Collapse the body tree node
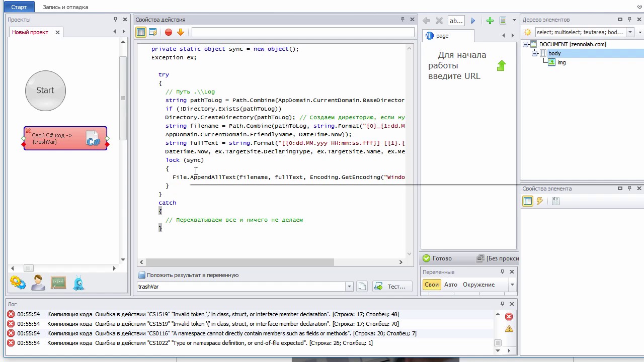The image size is (644, 362). [534, 53]
